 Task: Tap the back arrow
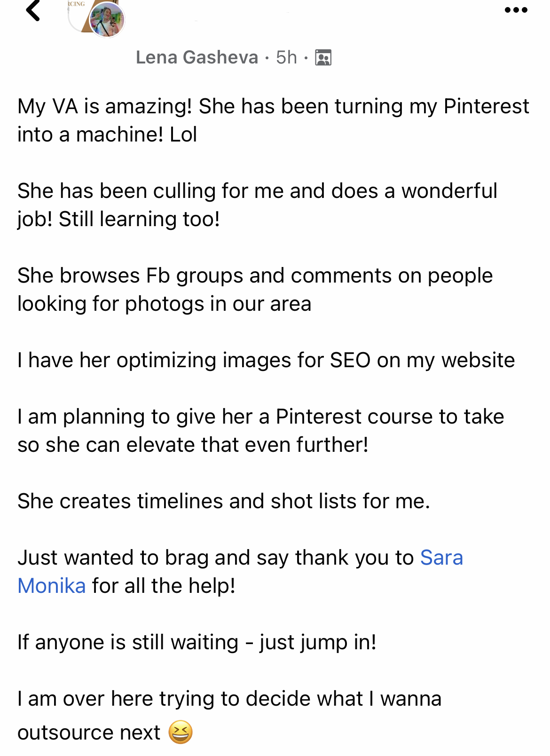pos(33,10)
